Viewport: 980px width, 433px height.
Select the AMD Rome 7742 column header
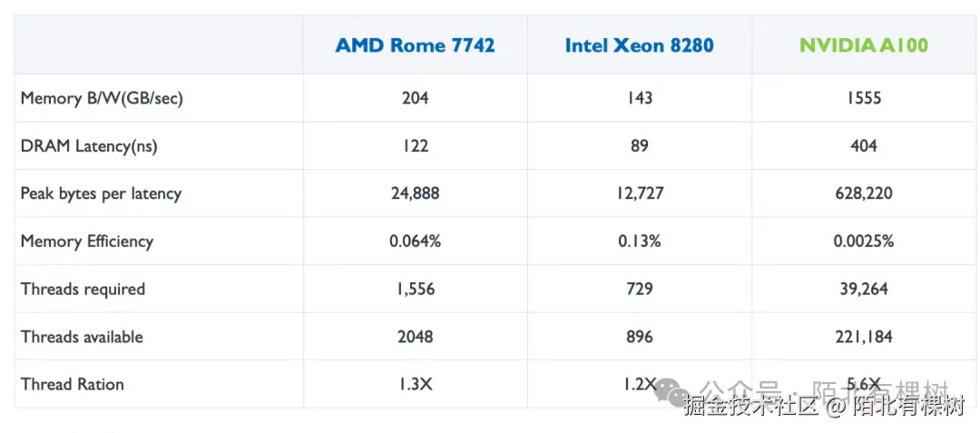415,45
